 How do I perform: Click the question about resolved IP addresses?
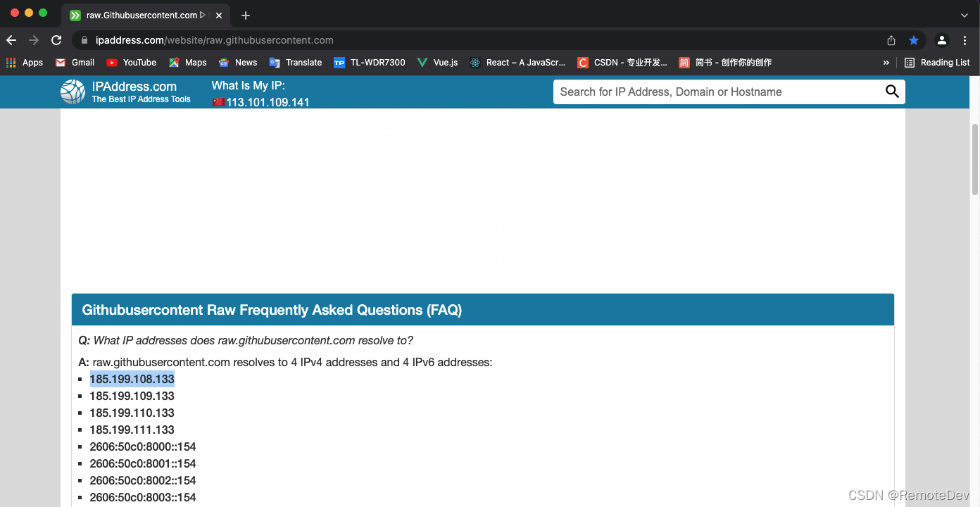click(246, 341)
